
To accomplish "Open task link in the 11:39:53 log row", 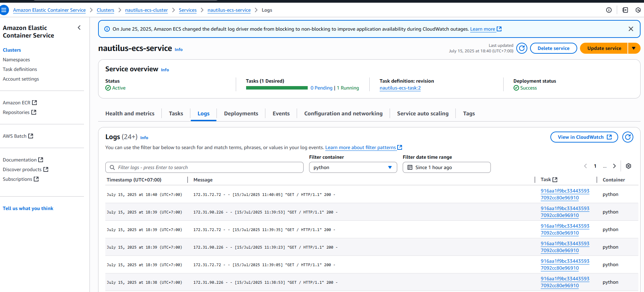I will (565, 212).
